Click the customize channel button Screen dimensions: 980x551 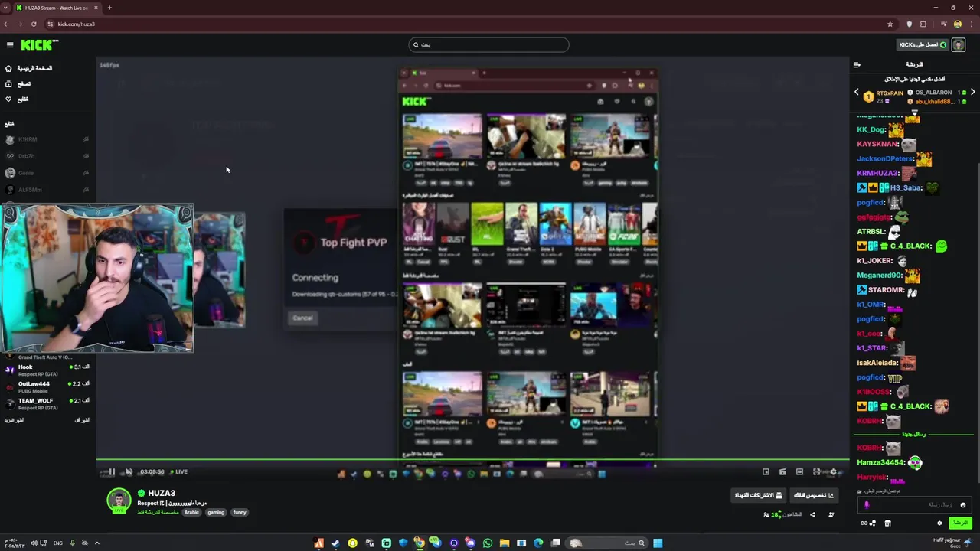813,495
